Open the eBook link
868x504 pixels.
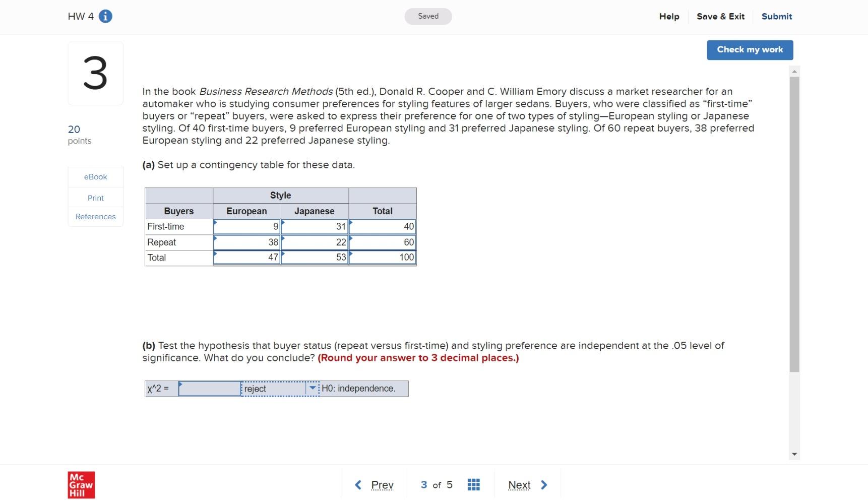pos(95,176)
